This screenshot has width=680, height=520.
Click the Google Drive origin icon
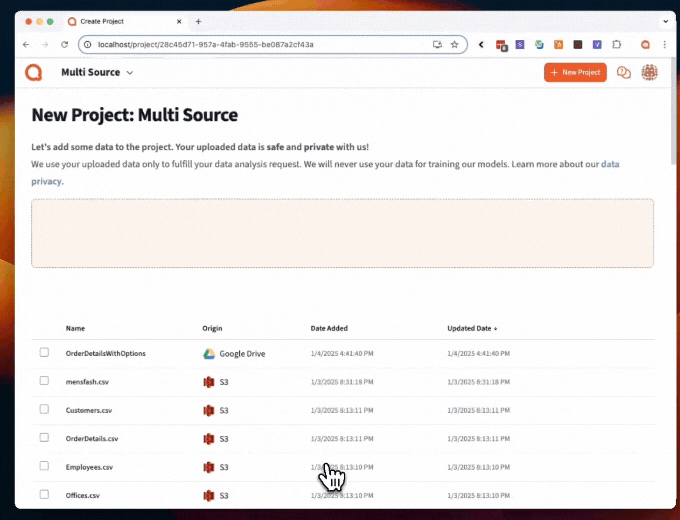coord(209,353)
